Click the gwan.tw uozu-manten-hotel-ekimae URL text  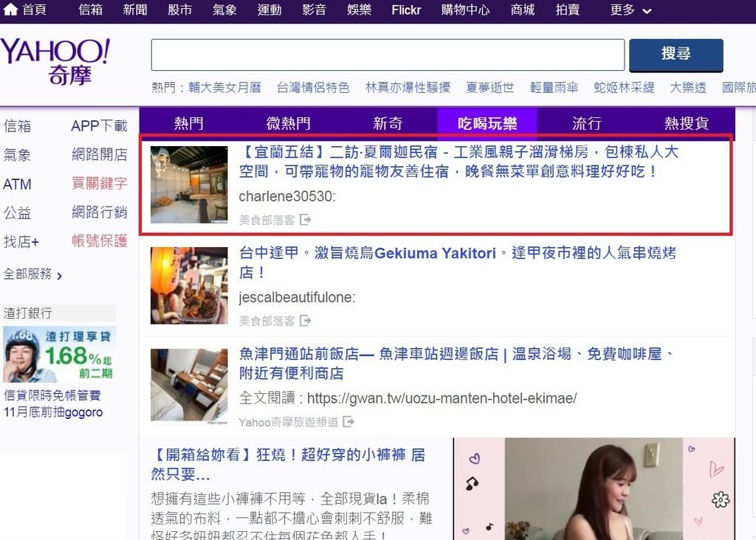click(441, 398)
